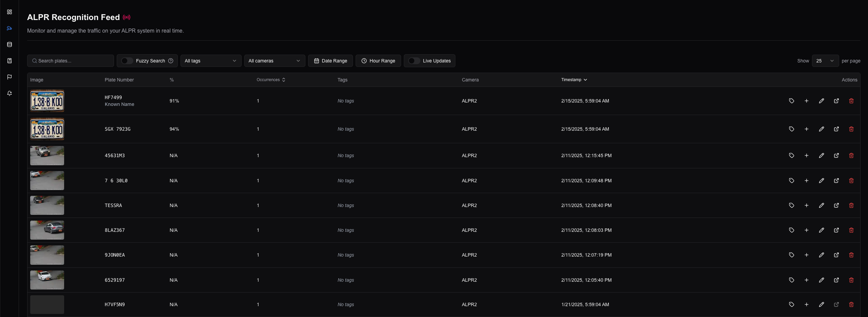The image size is (868, 317).
Task: Enable the Fuzzy Search toggle
Action: coord(127,61)
